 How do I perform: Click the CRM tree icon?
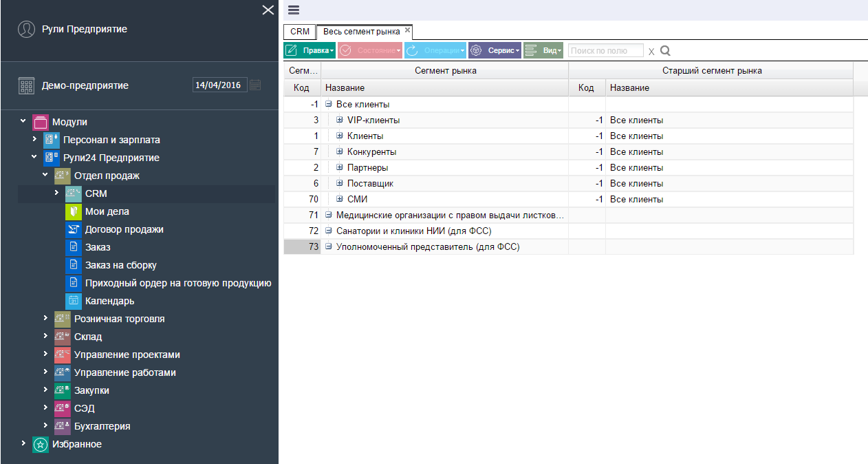tap(74, 193)
